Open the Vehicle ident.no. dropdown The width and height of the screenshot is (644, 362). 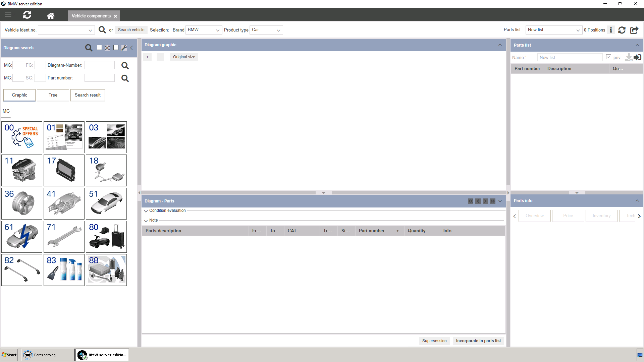[x=90, y=30]
